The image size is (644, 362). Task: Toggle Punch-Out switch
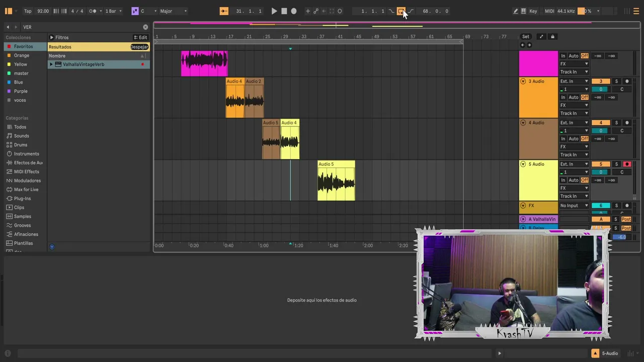click(x=411, y=11)
